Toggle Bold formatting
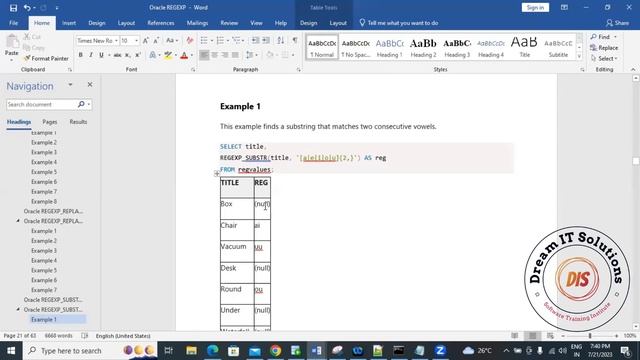 click(80, 55)
